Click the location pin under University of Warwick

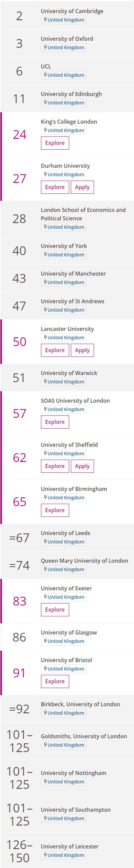pyautogui.click(x=45, y=381)
